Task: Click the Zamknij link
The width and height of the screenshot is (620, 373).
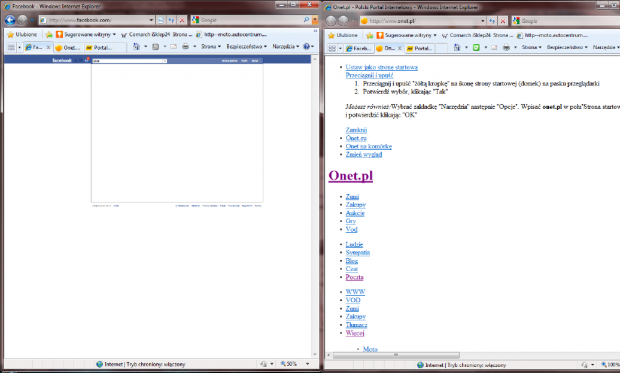Action: (x=356, y=130)
